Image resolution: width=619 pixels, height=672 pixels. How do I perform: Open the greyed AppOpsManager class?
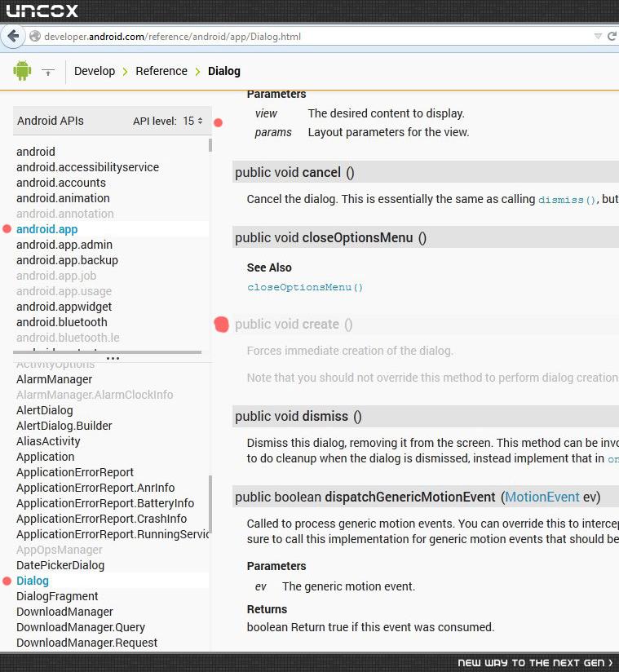coord(60,550)
